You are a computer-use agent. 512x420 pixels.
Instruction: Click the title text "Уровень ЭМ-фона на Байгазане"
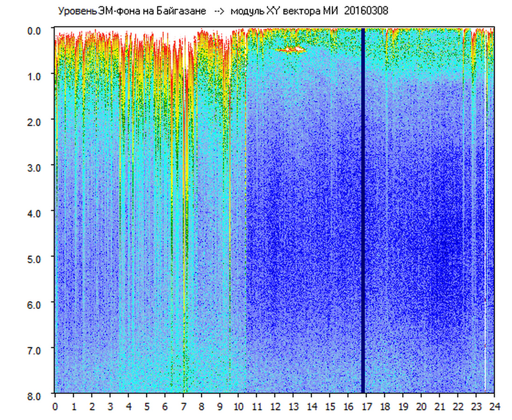(132, 11)
